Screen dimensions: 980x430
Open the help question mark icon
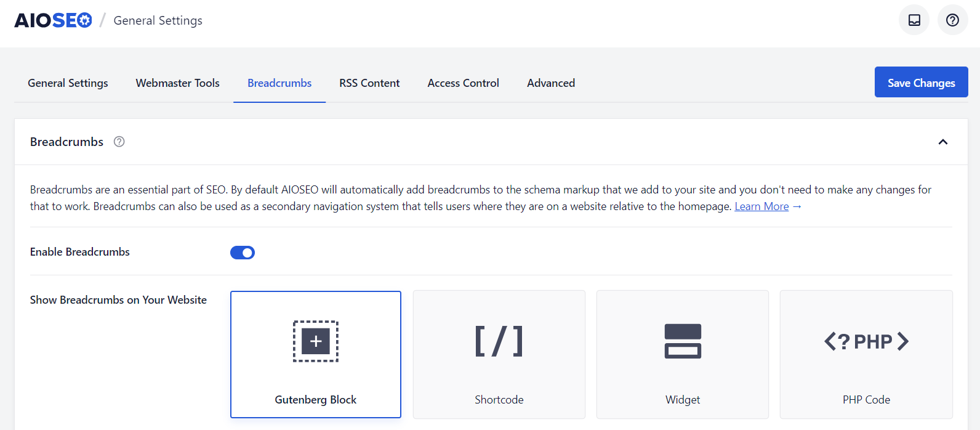point(952,20)
